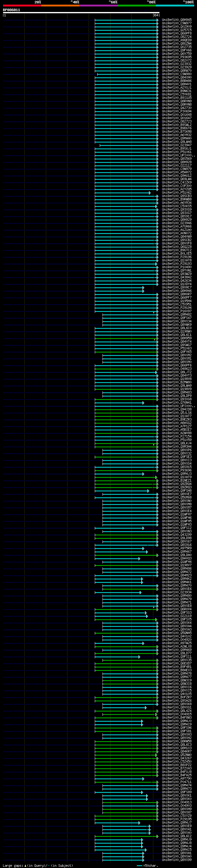The height and width of the screenshot is (868, 197).
Task: Open hit UniRef100_Q84XH0
Action: click(177, 78)
